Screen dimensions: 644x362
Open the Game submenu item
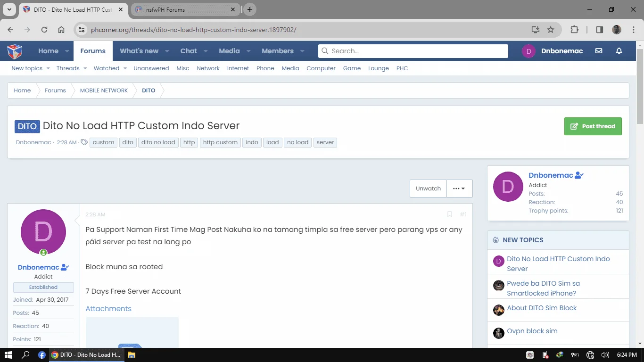pos(352,68)
